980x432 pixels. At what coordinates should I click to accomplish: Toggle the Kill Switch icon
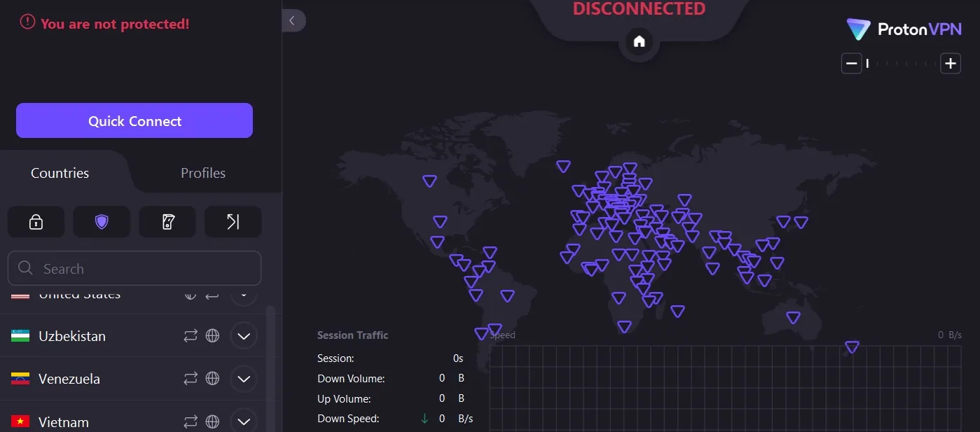pos(167,222)
